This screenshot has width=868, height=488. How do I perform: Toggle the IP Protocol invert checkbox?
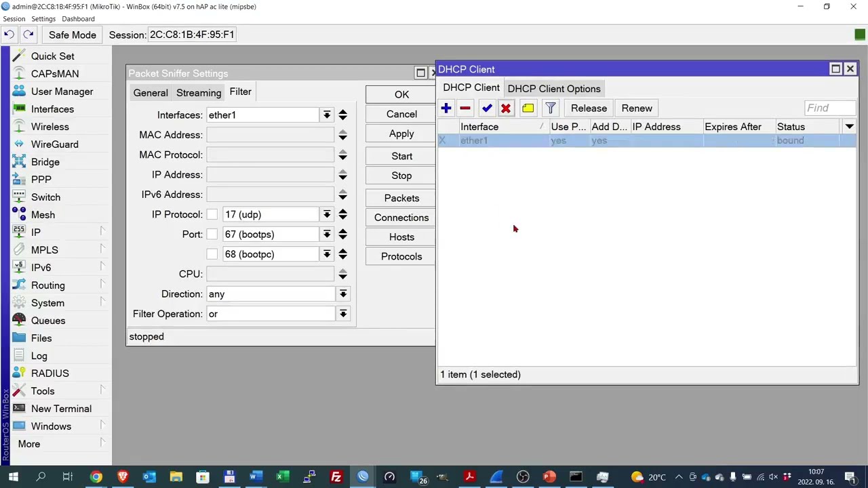point(212,215)
